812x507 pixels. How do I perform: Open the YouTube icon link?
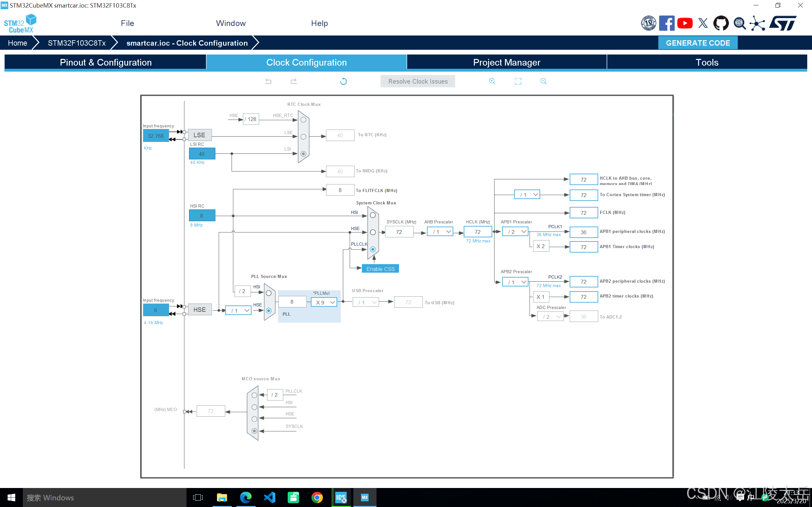click(x=684, y=23)
